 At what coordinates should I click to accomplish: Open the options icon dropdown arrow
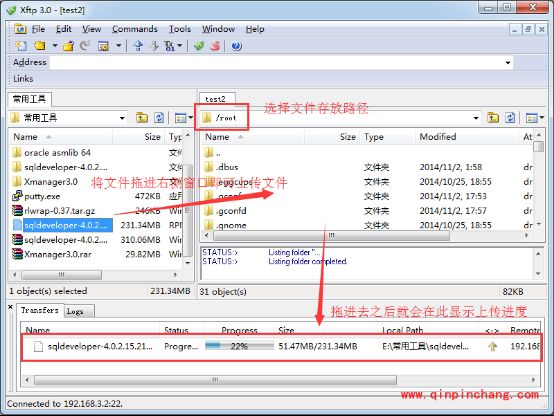(118, 46)
